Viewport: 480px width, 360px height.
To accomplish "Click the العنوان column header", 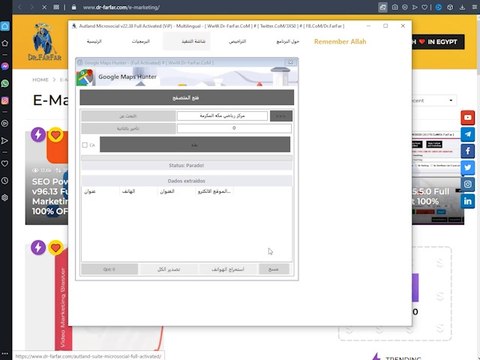I will point(167,191).
